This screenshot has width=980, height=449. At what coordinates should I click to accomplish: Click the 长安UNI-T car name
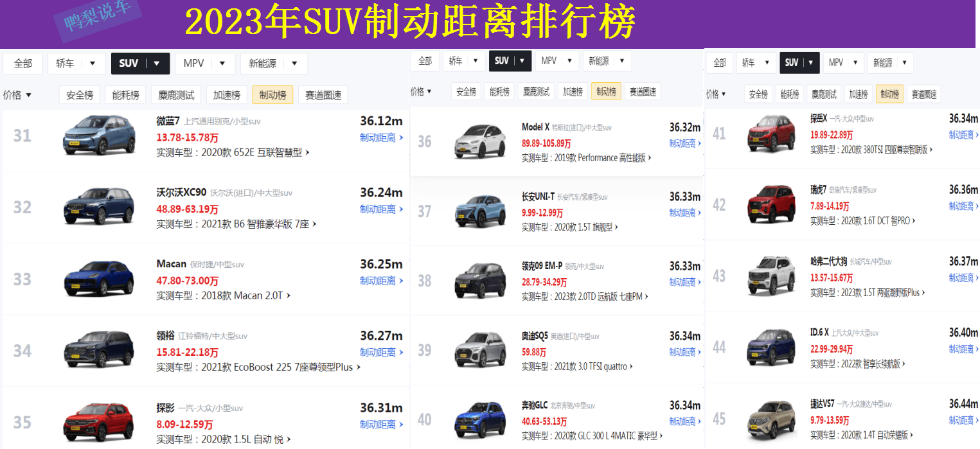coord(538,197)
